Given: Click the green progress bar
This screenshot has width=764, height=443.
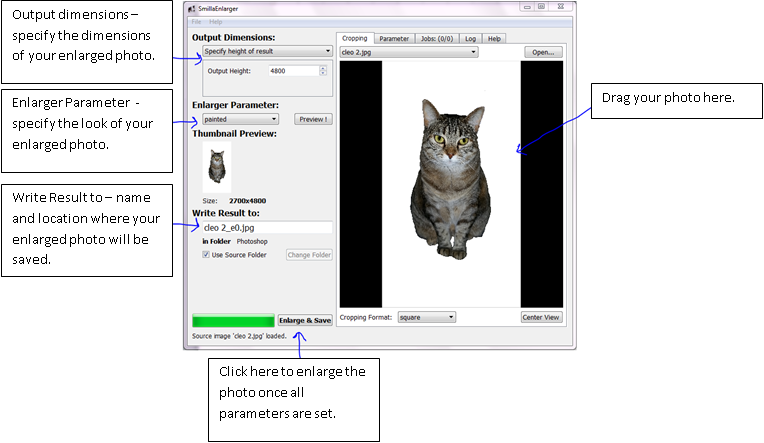Looking at the screenshot, I should (233, 321).
